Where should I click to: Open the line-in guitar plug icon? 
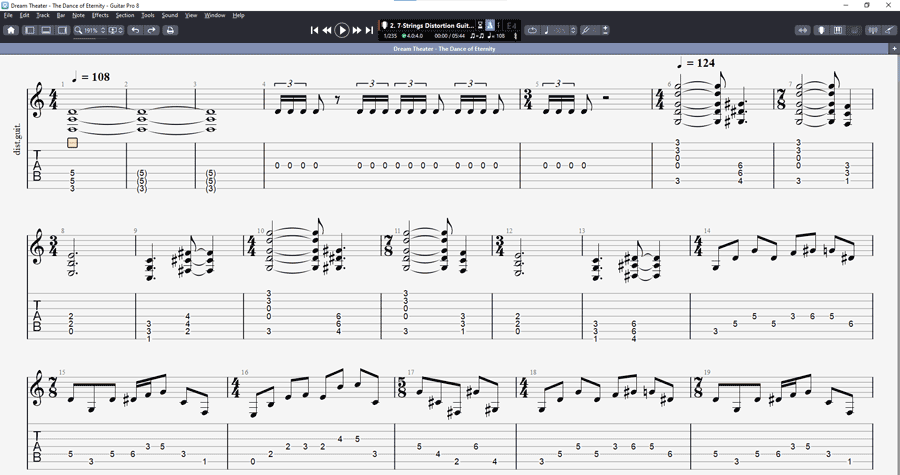pyautogui.click(x=586, y=30)
